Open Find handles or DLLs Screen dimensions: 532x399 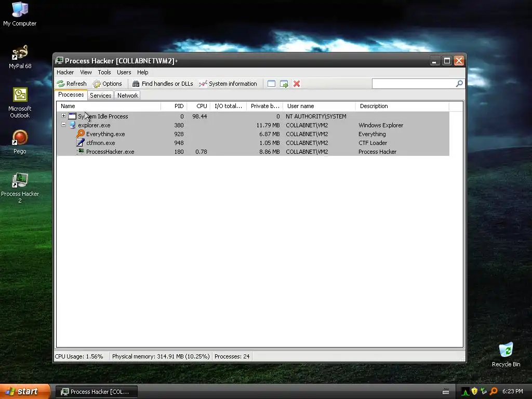[163, 84]
